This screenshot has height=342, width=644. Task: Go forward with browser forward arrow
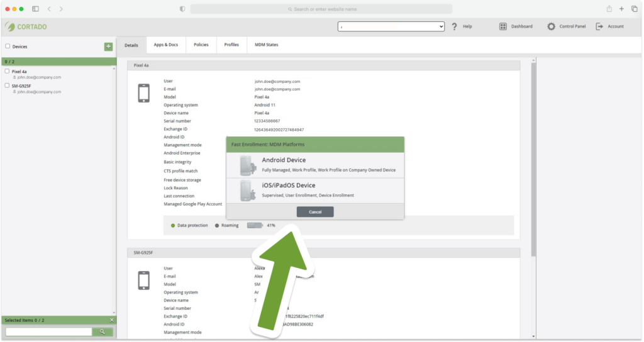tap(61, 9)
